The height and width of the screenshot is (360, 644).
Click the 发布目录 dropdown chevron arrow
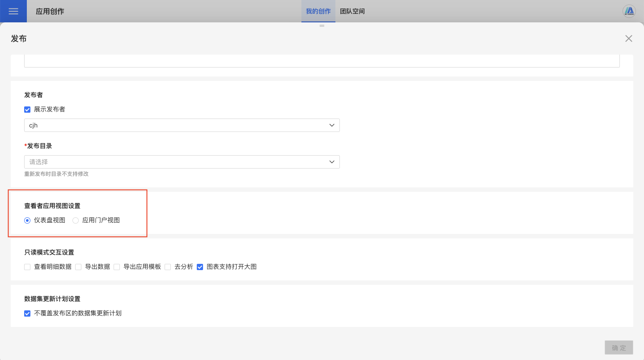332,162
